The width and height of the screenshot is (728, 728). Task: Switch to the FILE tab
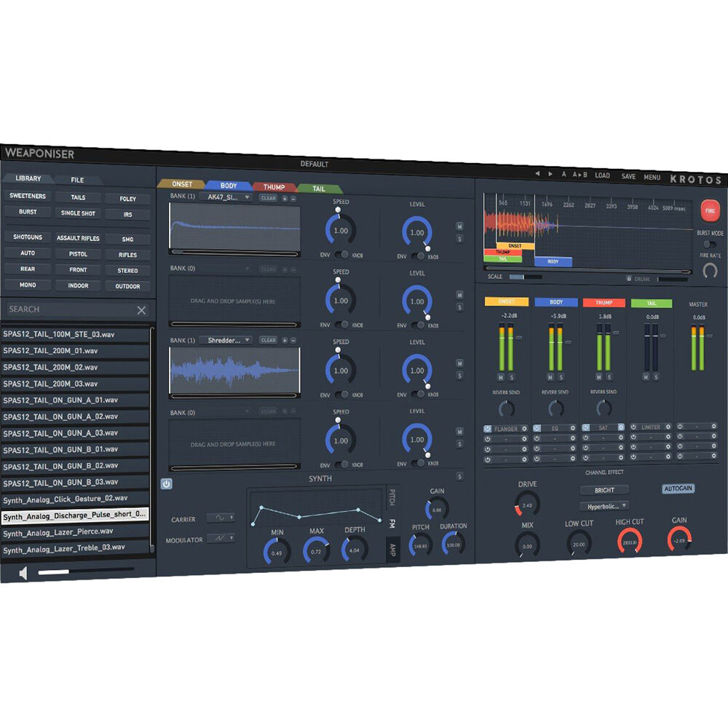77,180
